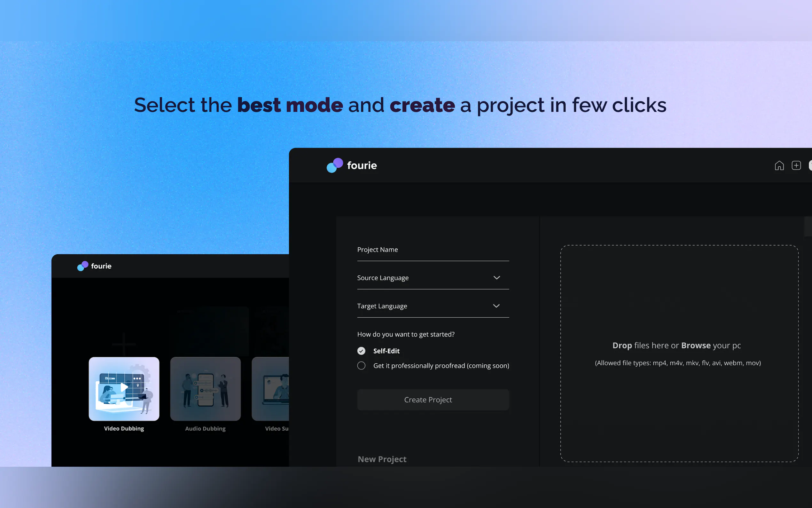The image size is (812, 508).
Task: Expand the Target Language dropdown chevron
Action: pyautogui.click(x=496, y=306)
